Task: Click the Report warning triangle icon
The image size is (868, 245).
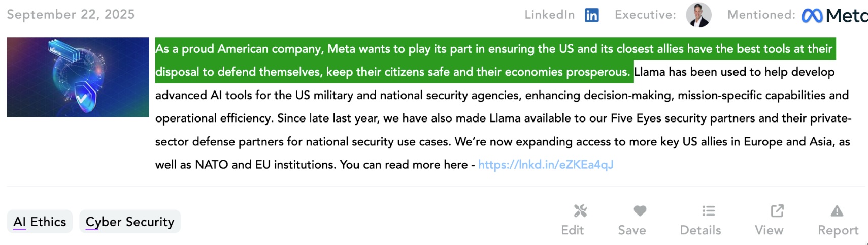Action: [837, 210]
